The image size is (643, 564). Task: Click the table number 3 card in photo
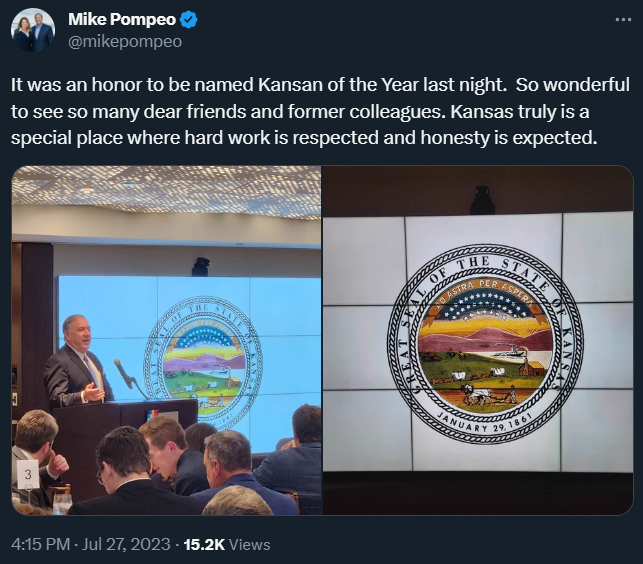click(x=28, y=474)
